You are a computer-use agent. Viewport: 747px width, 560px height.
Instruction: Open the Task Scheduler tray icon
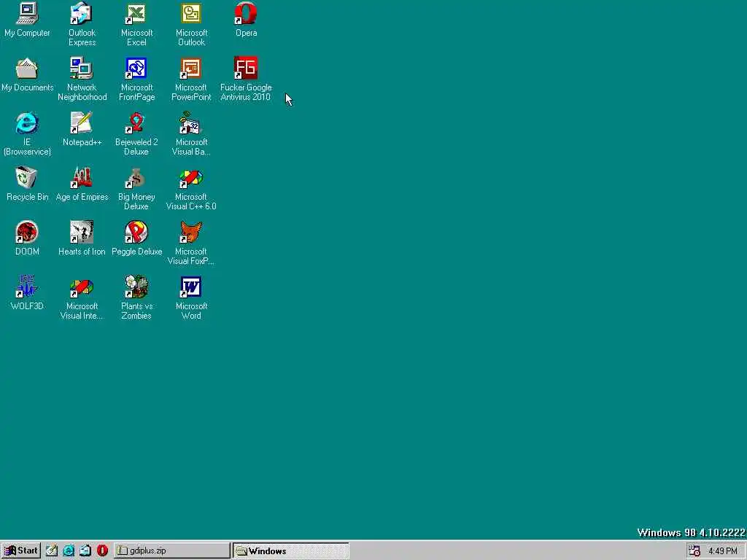tap(694, 551)
